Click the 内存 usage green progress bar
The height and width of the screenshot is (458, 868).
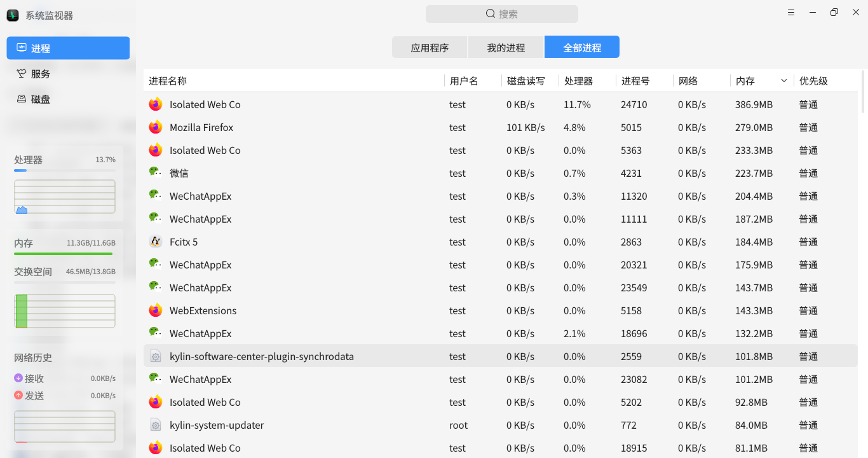coord(65,254)
